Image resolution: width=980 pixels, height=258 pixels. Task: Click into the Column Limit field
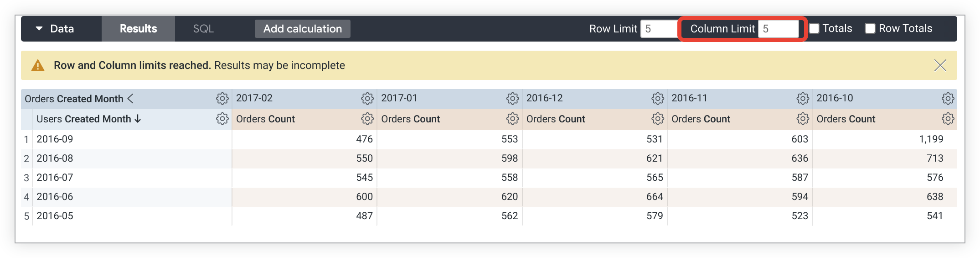778,29
